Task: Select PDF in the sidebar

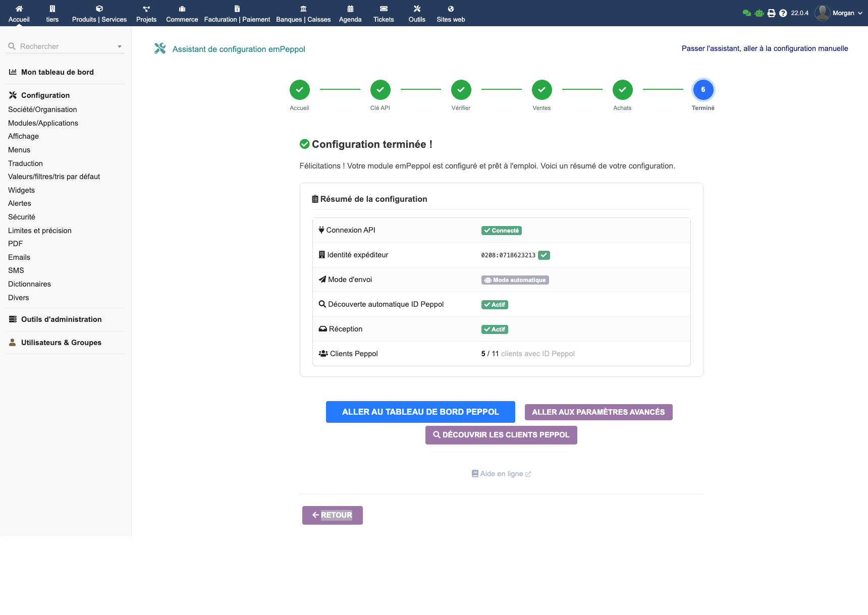Action: point(15,244)
